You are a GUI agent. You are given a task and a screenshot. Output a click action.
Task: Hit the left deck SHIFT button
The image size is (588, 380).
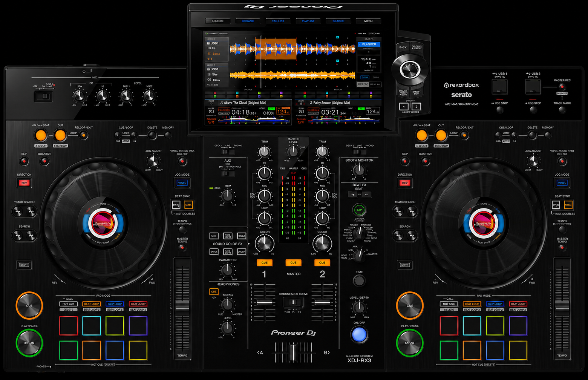click(24, 265)
